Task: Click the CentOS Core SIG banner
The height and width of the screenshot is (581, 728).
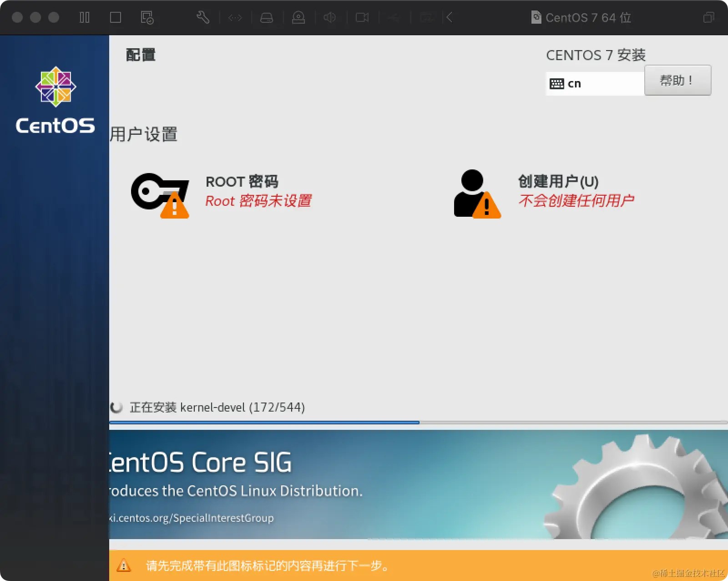Action: (x=418, y=484)
